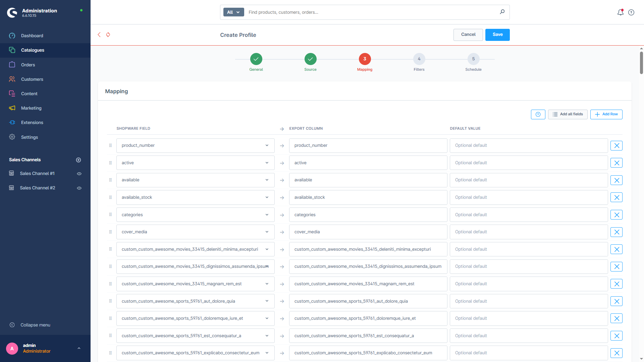Remove the cover_media mapping row
This screenshot has height=362, width=644.
(616, 232)
